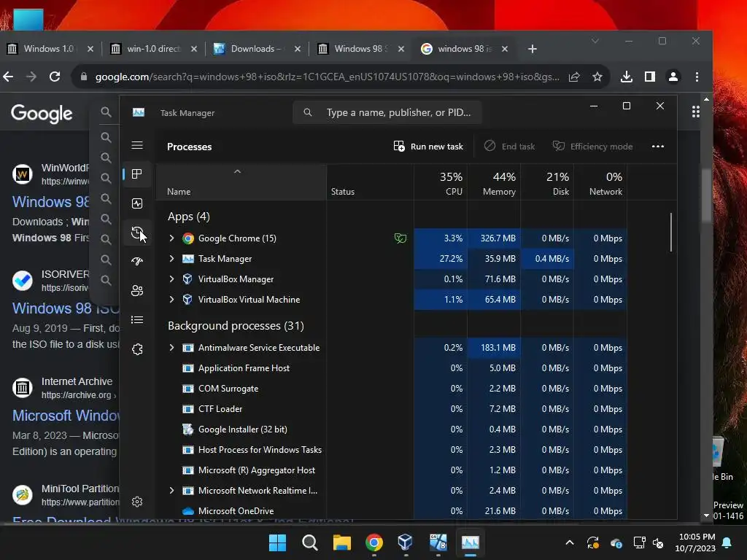Click the Google Chrome process icon

[x=188, y=238]
